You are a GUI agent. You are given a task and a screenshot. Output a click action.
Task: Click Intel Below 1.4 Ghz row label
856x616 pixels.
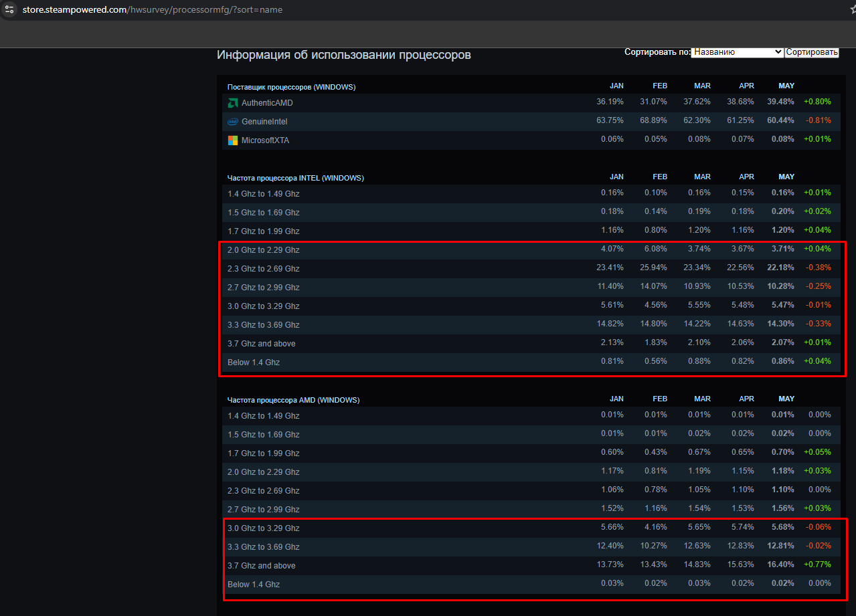(x=254, y=363)
